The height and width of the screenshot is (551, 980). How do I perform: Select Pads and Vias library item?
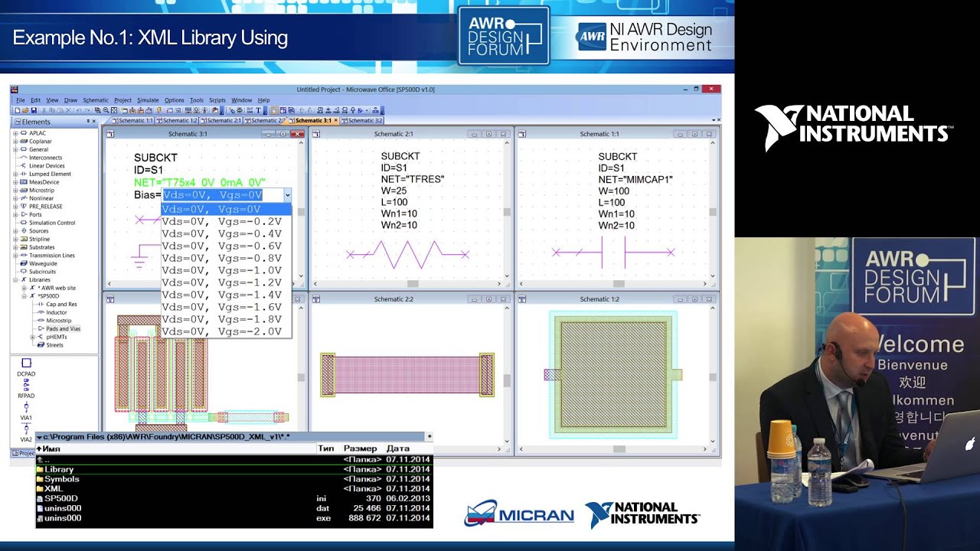click(63, 328)
